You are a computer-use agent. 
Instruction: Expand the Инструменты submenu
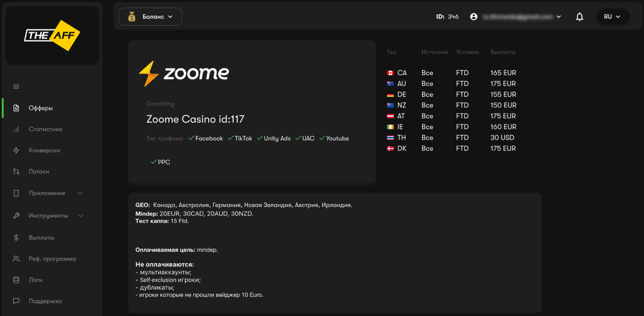click(80, 215)
